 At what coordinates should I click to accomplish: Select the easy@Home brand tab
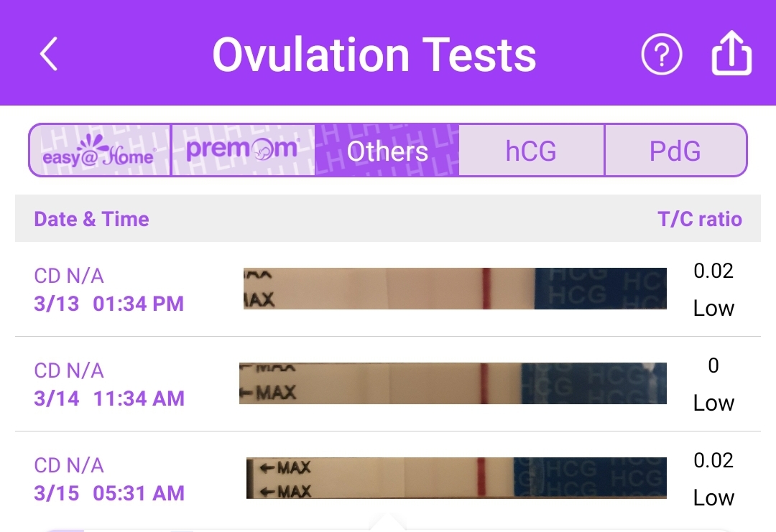coord(99,150)
